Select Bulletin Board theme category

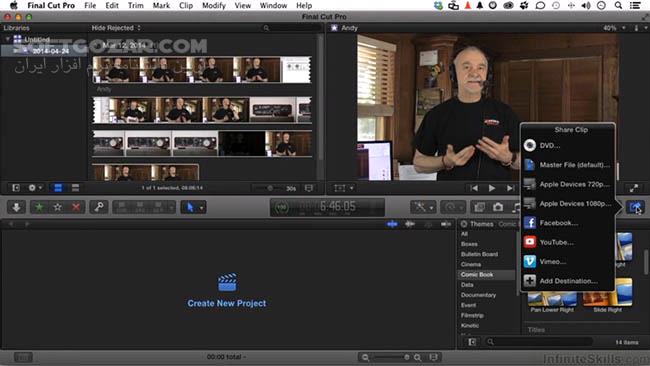pyautogui.click(x=479, y=254)
